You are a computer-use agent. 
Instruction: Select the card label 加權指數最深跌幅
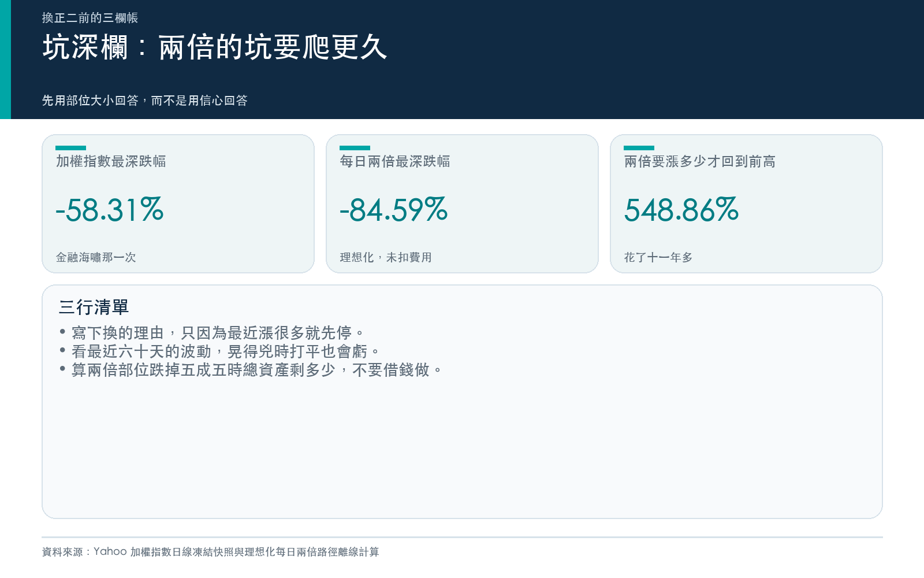click(x=111, y=161)
